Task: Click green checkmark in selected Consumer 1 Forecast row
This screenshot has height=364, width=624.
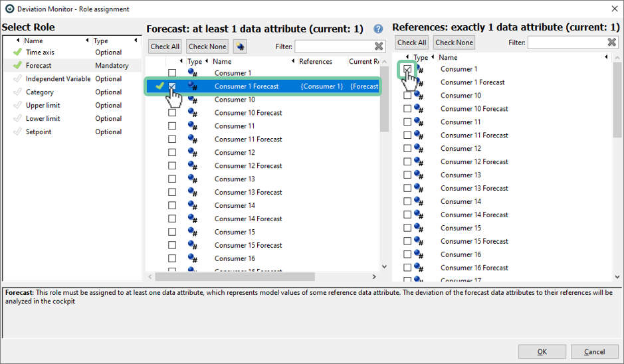Action: point(159,86)
